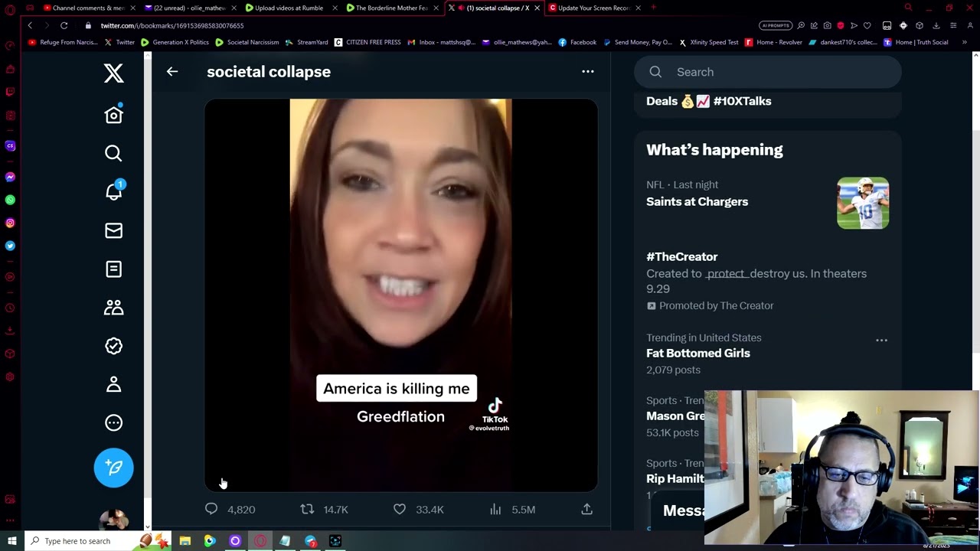Viewport: 980px width, 551px height.
Task: Open the More circle menu in sidebar
Action: click(x=113, y=422)
